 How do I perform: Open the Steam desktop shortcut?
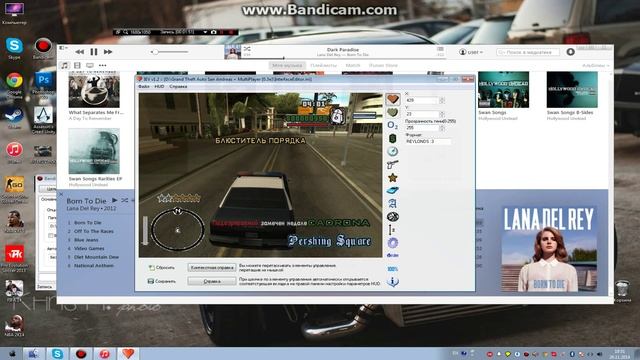coord(14,118)
